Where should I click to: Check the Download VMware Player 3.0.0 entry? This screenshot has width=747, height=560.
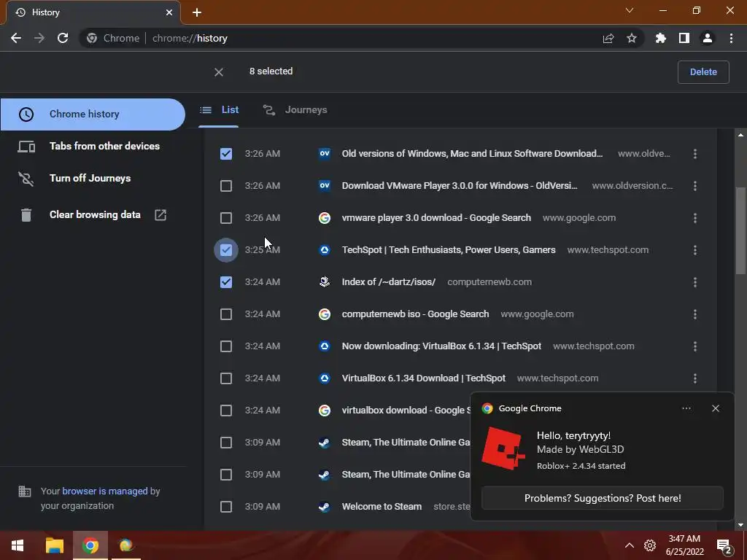pos(226,186)
